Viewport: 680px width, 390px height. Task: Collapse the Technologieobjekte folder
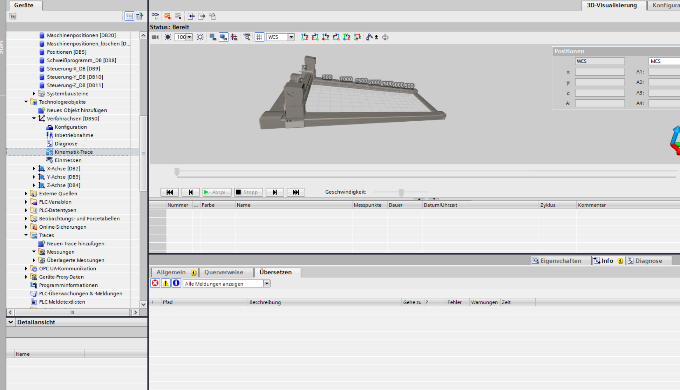pyautogui.click(x=26, y=102)
